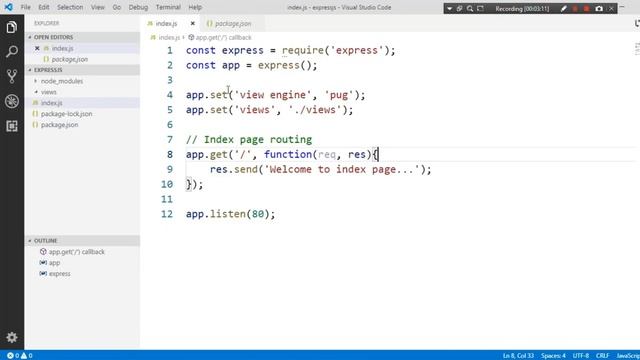Open the File menu
This screenshot has width=640, height=360.
click(25, 7)
